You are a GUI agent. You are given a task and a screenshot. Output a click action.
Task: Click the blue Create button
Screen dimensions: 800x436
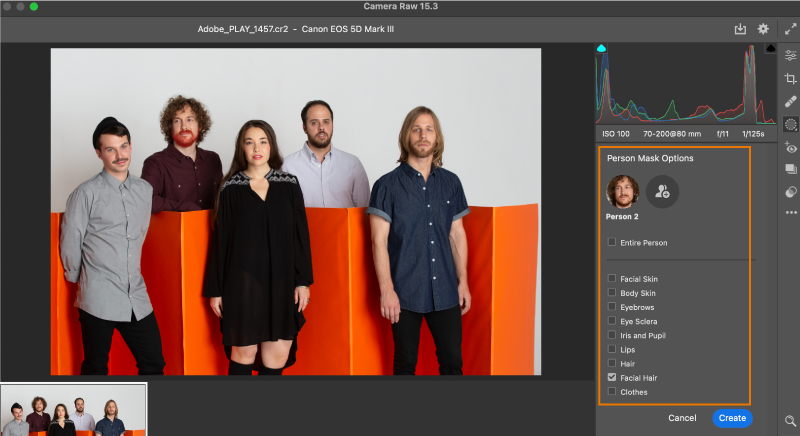(x=732, y=418)
